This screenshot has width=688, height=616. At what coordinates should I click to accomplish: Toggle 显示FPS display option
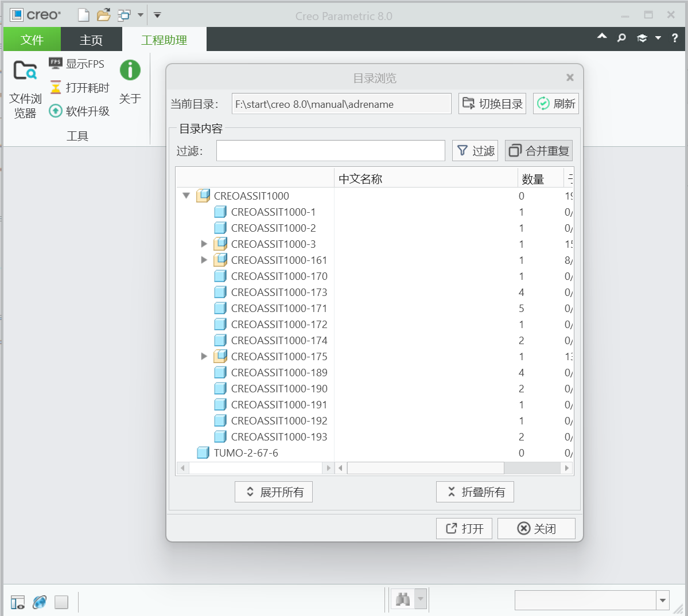tap(77, 64)
